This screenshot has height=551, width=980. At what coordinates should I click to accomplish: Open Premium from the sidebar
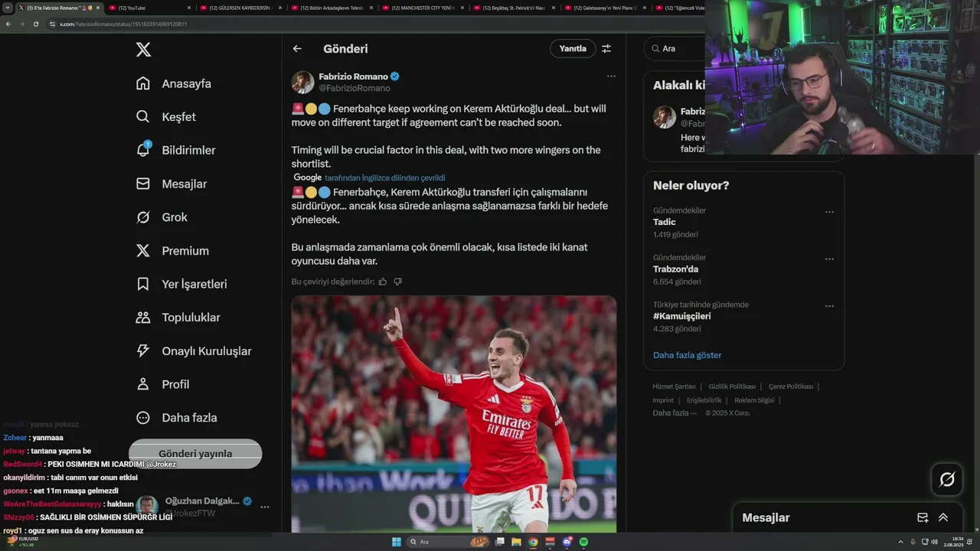(172, 250)
